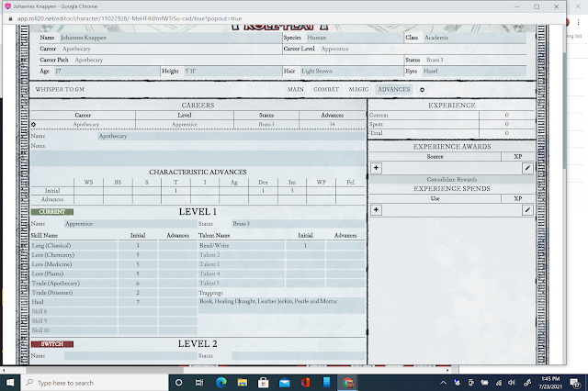Click the Level 2 Status field
Image resolution: width=588 pixels, height=391 pixels.
(x=298, y=356)
